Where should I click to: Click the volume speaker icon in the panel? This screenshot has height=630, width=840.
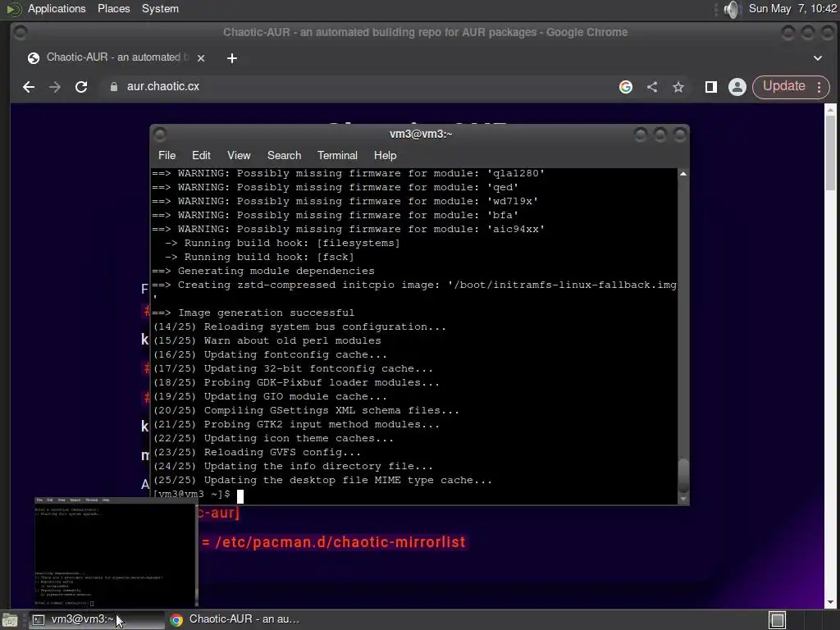click(x=732, y=9)
